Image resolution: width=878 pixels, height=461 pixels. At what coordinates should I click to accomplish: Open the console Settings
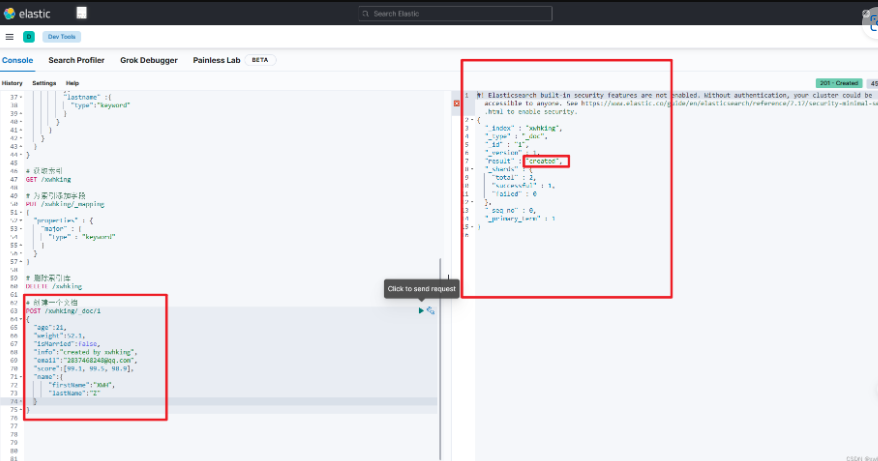pyautogui.click(x=44, y=83)
